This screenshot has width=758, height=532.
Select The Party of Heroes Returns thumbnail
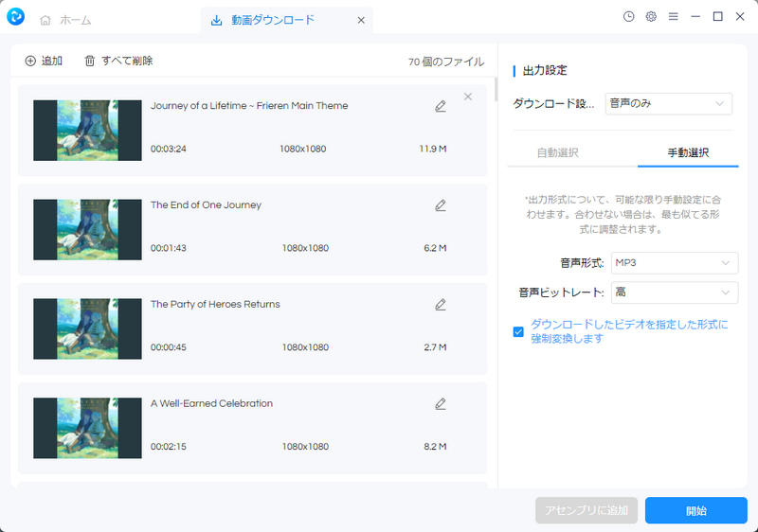click(87, 328)
